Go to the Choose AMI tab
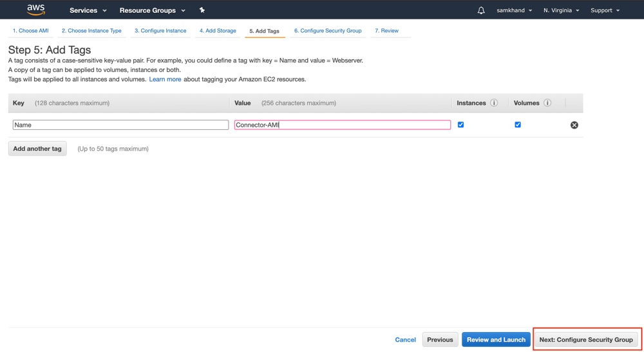Image resolution: width=644 pixels, height=352 pixels. (30, 31)
